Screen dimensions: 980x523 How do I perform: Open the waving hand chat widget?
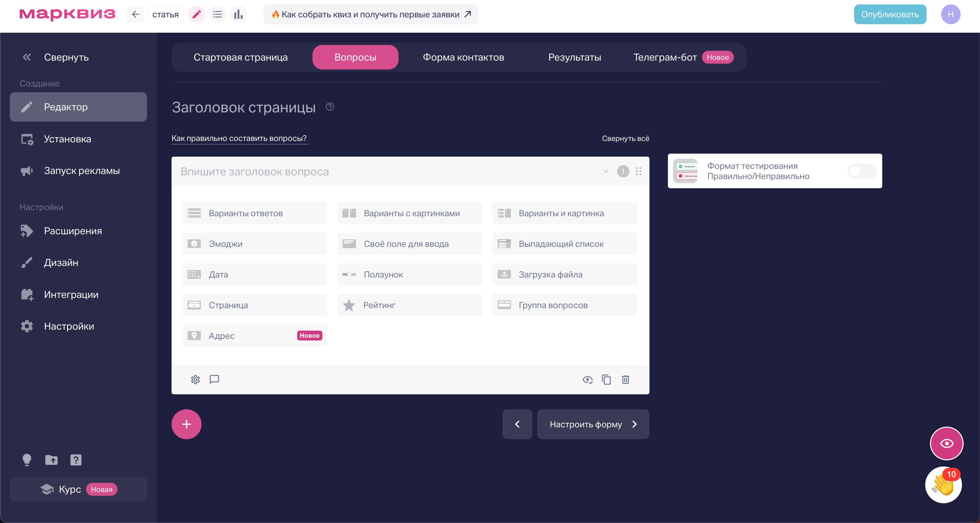point(943,485)
